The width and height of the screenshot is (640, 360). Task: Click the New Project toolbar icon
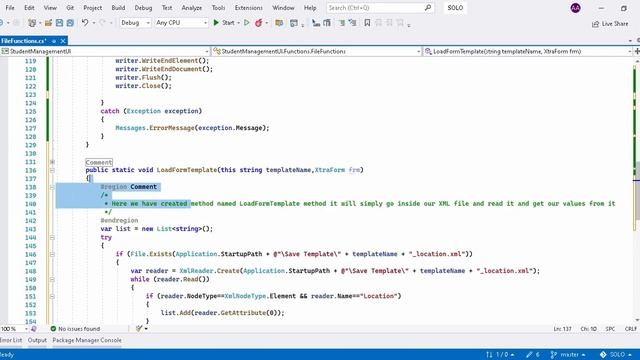coord(32,23)
